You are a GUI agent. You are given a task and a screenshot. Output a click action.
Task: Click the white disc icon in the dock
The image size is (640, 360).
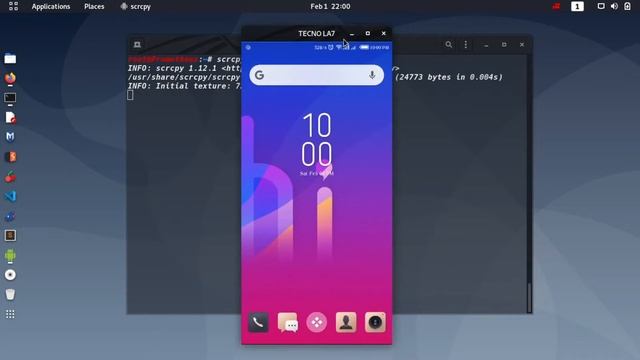[10, 275]
